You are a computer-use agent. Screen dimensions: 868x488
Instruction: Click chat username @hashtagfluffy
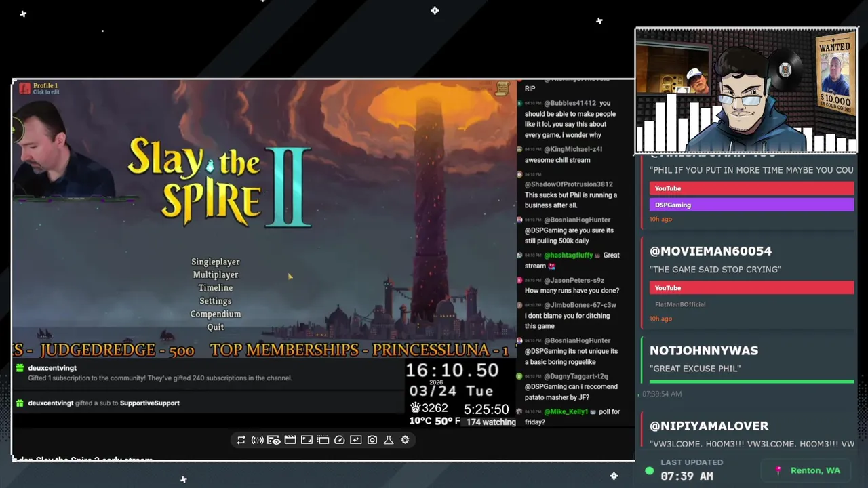pyautogui.click(x=568, y=255)
